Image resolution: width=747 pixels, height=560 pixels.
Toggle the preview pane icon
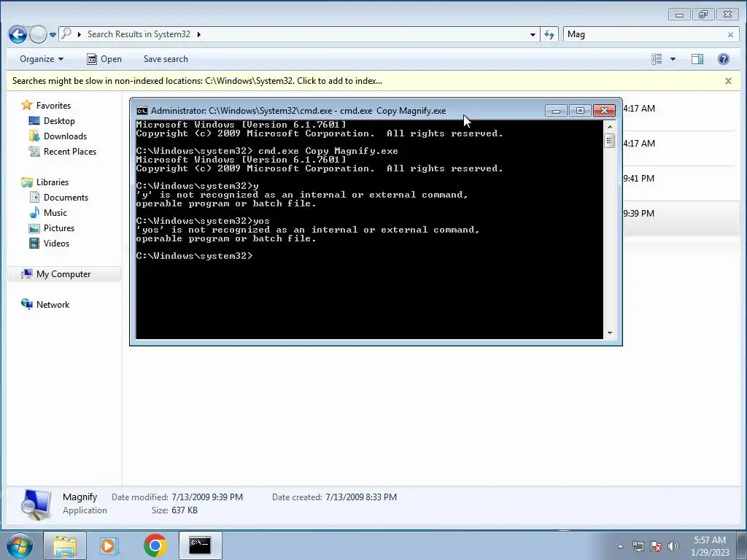click(697, 59)
